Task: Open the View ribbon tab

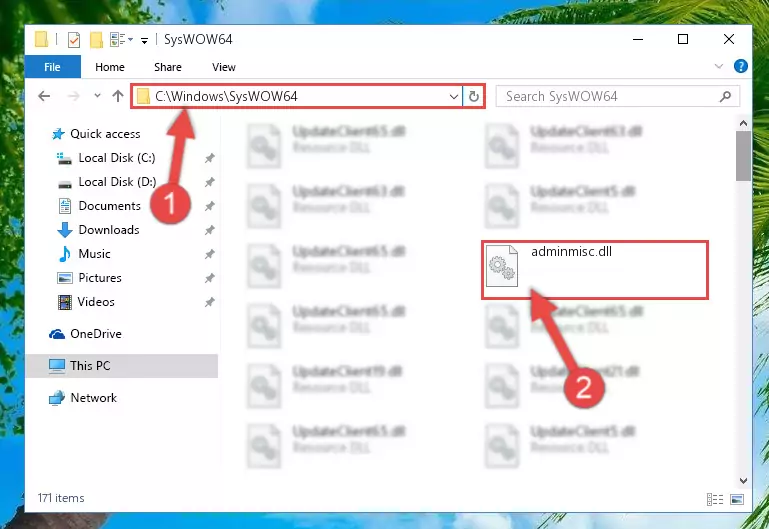Action: (224, 67)
